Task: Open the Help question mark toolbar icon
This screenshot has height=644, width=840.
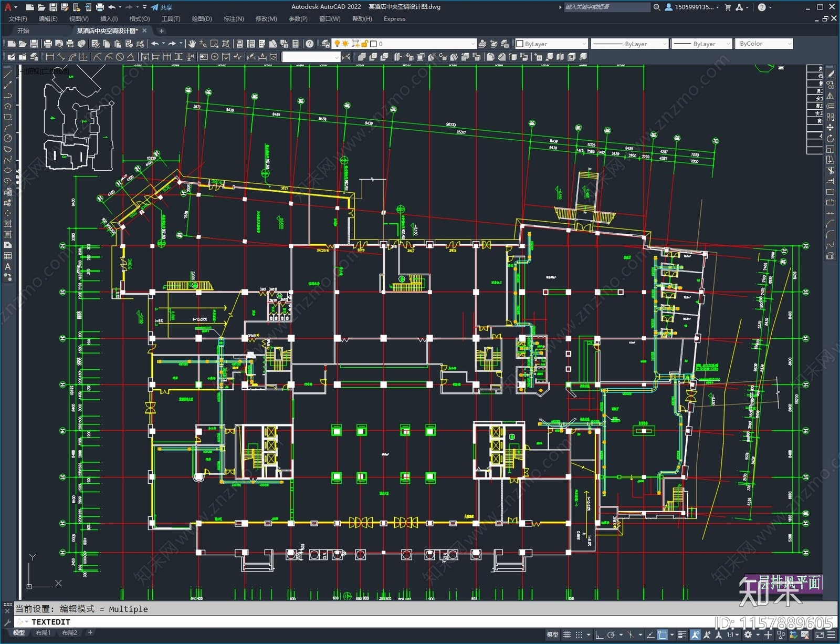Action: point(310,44)
